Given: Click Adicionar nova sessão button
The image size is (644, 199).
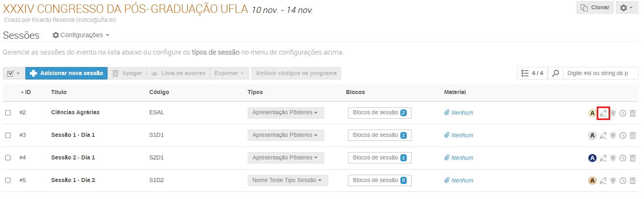Looking at the screenshot, I should point(66,73).
